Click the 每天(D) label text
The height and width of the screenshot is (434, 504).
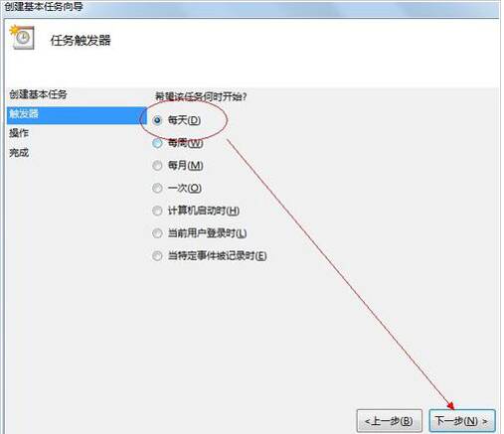coord(184,120)
